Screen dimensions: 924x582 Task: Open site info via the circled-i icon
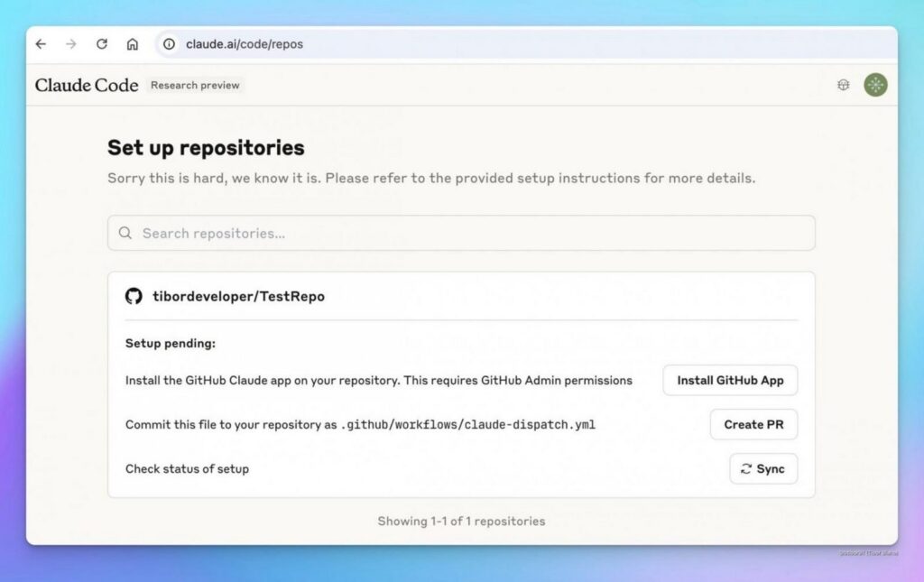pos(168,43)
